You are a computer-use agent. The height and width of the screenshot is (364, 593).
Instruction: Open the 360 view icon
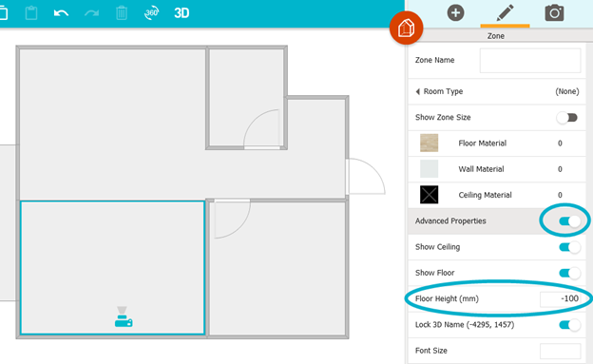pyautogui.click(x=152, y=13)
